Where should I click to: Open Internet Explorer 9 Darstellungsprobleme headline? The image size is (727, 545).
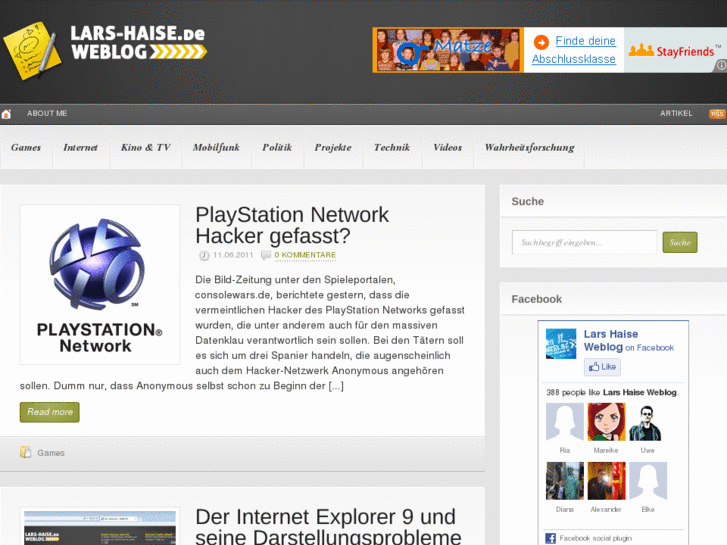(x=328, y=526)
